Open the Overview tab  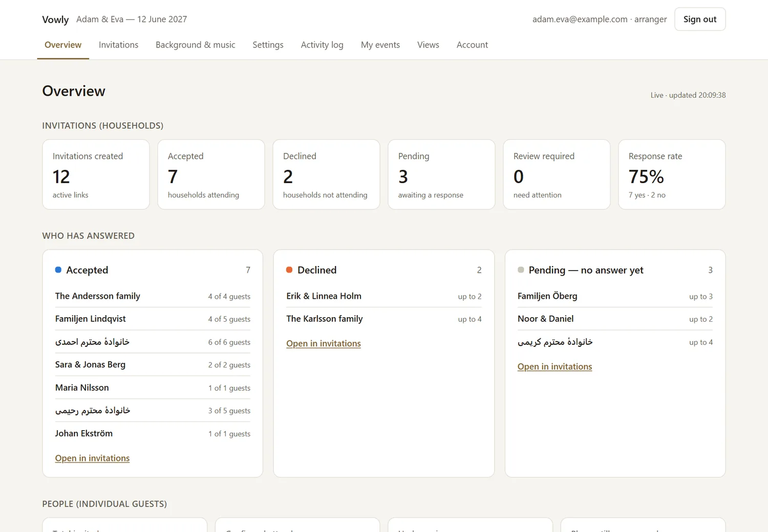pos(63,45)
